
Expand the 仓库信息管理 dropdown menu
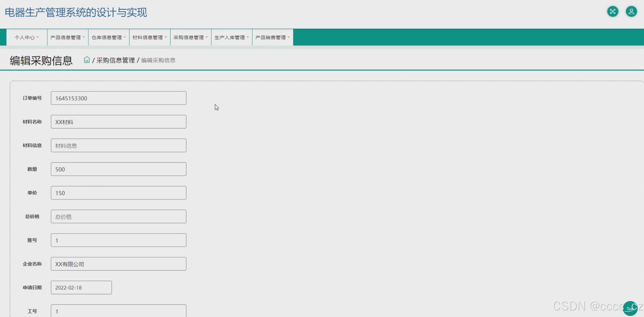click(x=109, y=37)
